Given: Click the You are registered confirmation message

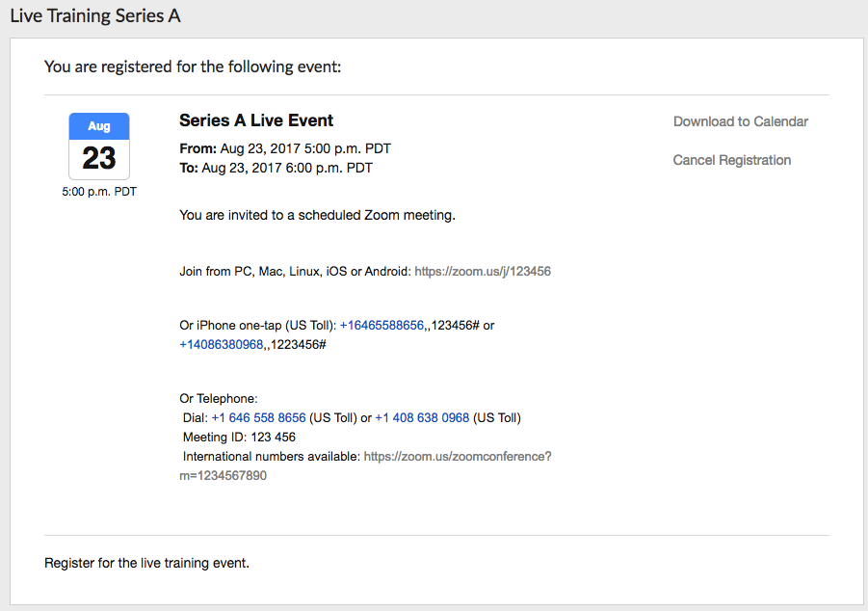Looking at the screenshot, I should [x=193, y=66].
